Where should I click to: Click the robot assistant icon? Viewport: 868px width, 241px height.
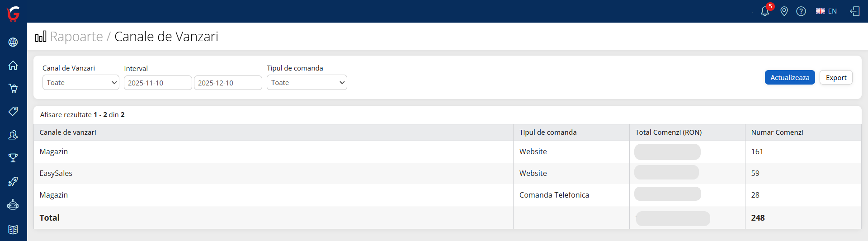13,205
